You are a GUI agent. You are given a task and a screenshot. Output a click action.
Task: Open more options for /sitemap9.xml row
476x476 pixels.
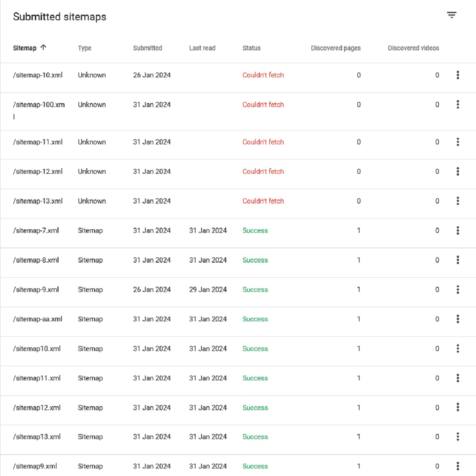tap(458, 466)
